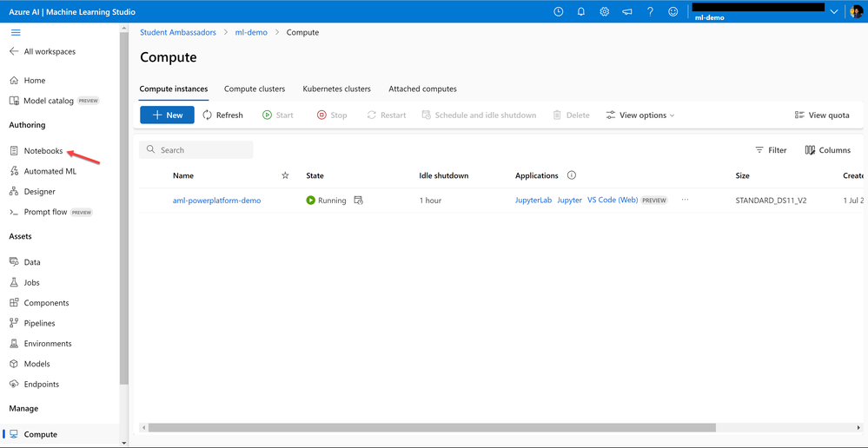868x448 pixels.
Task: Open the Columns chooser
Action: pos(827,150)
